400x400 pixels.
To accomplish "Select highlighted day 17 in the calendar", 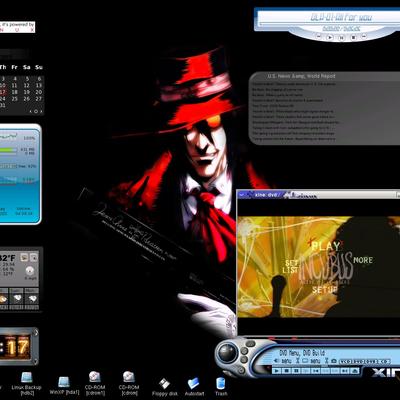I will [x=3, y=92].
